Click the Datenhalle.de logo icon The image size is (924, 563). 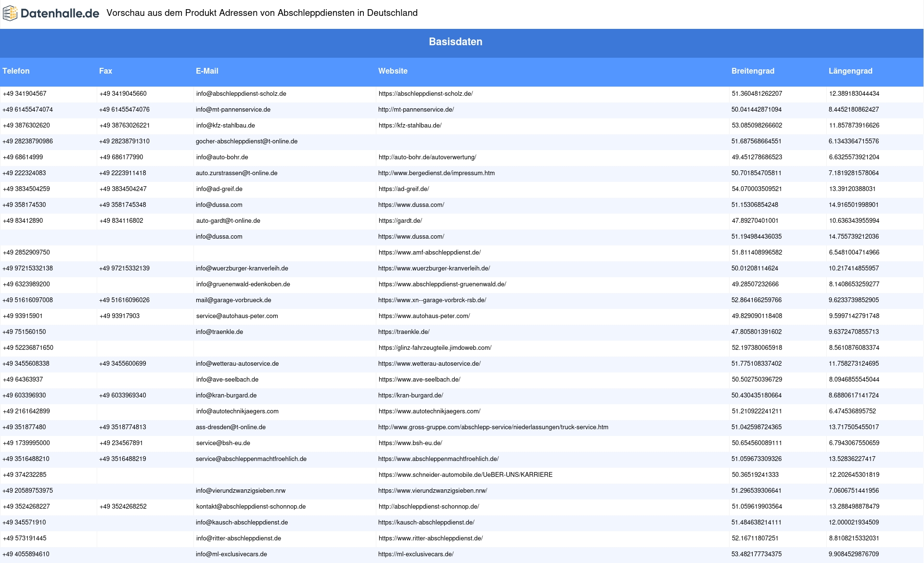pyautogui.click(x=10, y=13)
